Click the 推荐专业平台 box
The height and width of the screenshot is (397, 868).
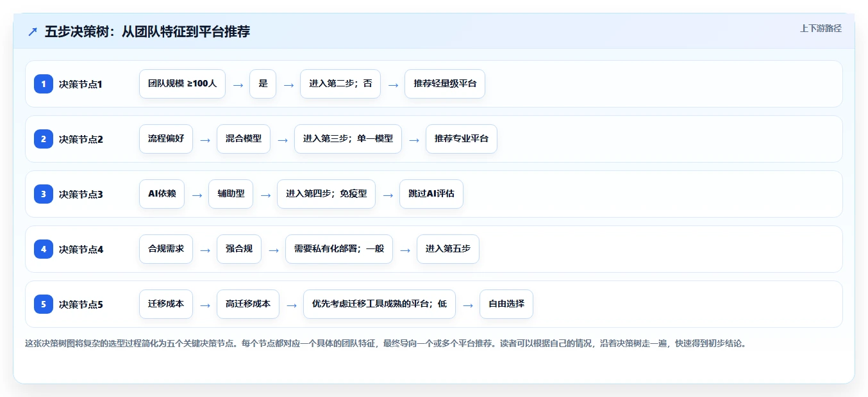coord(462,139)
